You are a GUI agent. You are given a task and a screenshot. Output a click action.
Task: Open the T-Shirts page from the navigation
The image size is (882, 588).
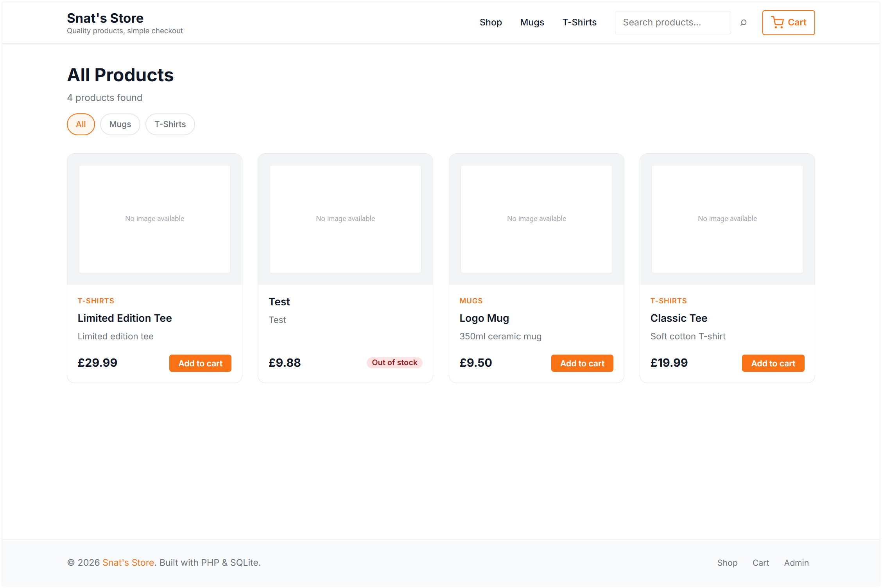[x=579, y=22]
